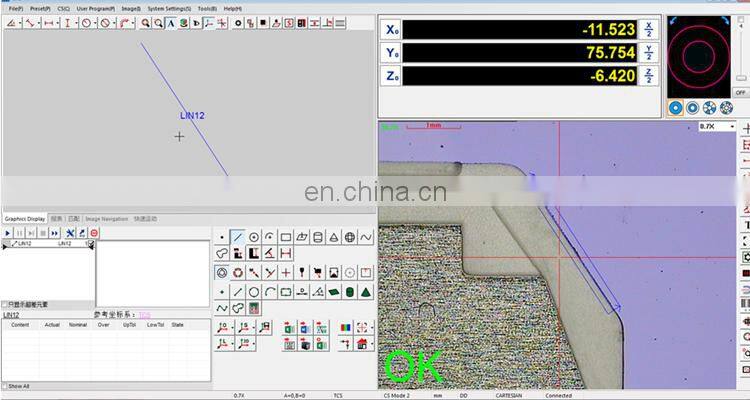Zero the Z axis with the Z0 button

[391, 76]
